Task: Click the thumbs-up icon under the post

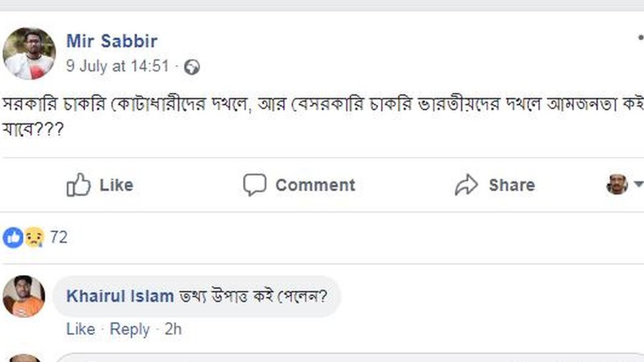Action: point(79,185)
